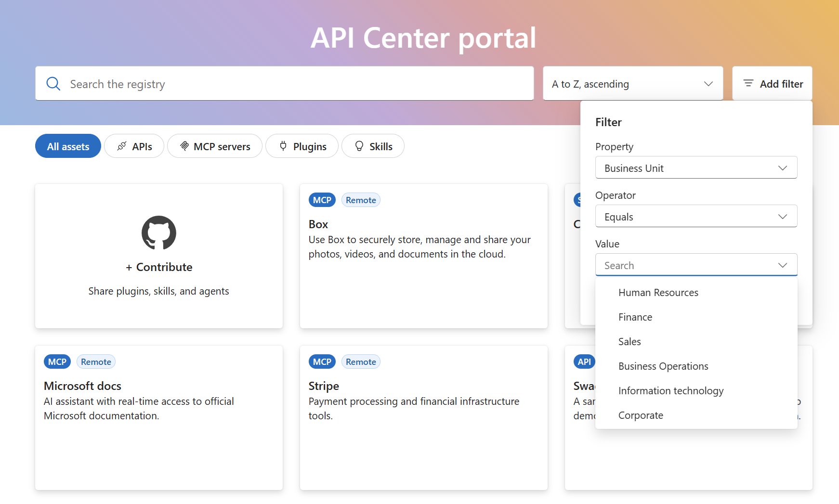Select Human Resources from value list
This screenshot has height=504, width=839.
[x=696, y=292]
